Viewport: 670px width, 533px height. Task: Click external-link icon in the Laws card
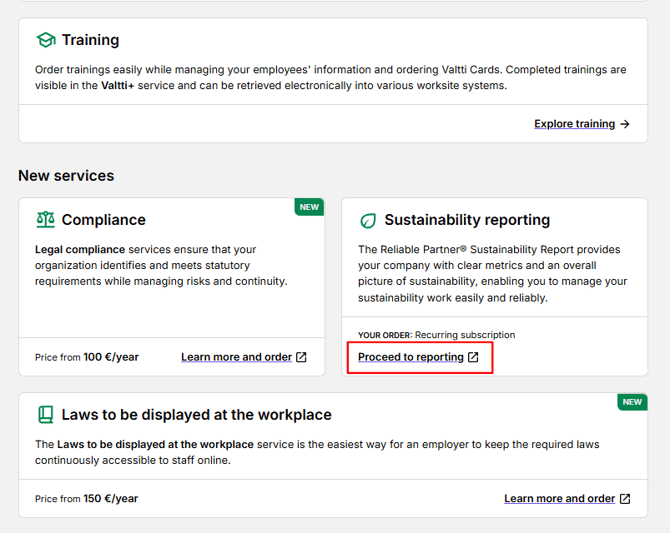[625, 499]
